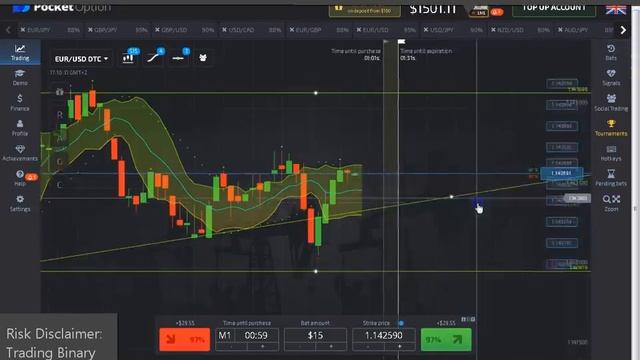Click the lower horizontal line handle

(316, 271)
